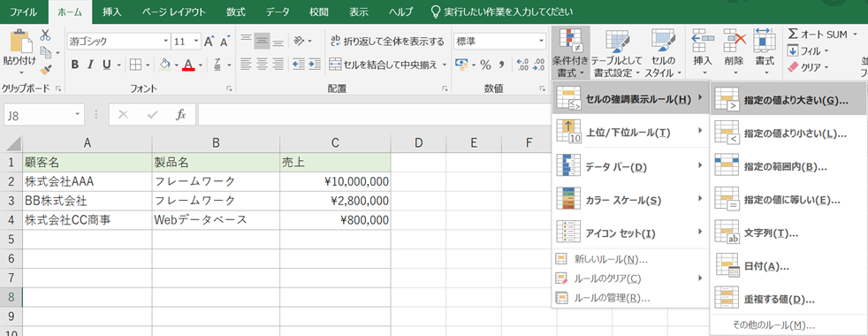The image size is (868, 336).
Task: Align text left
Action: [x=247, y=64]
